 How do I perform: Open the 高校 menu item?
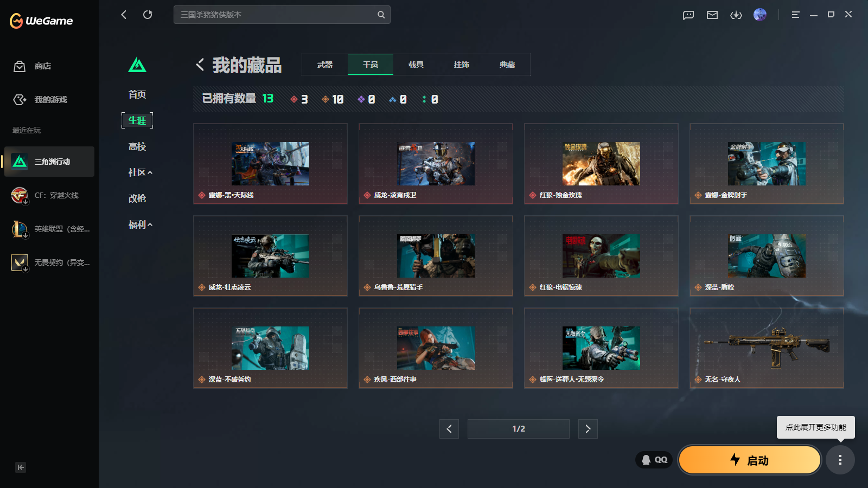point(137,146)
